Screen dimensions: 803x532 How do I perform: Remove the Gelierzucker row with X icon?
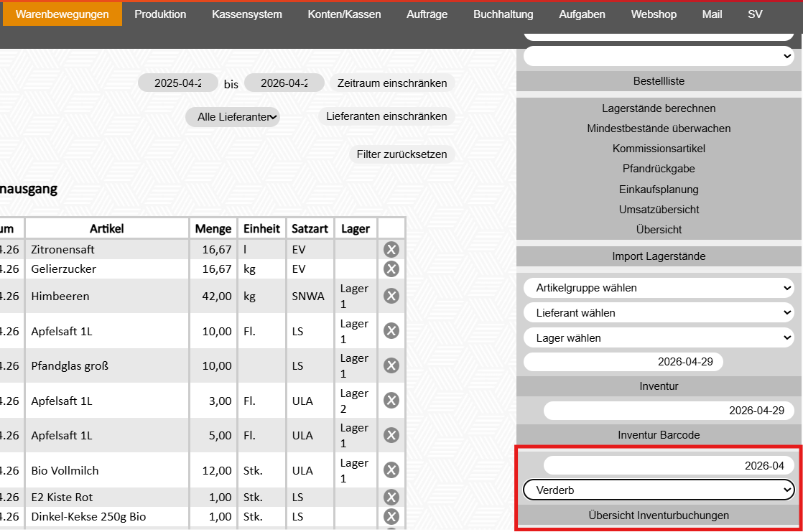[391, 269]
